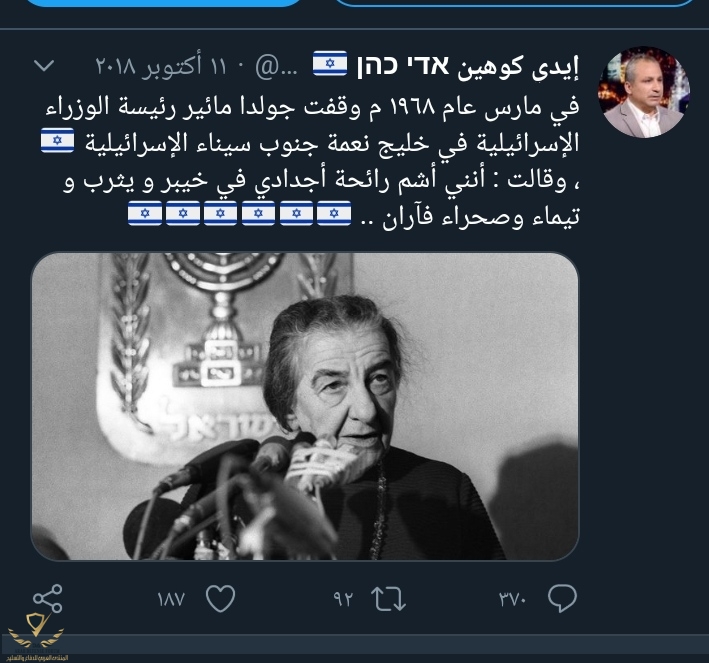Click the golden watermark logo
This screenshot has width=709, height=663.
pos(36,635)
